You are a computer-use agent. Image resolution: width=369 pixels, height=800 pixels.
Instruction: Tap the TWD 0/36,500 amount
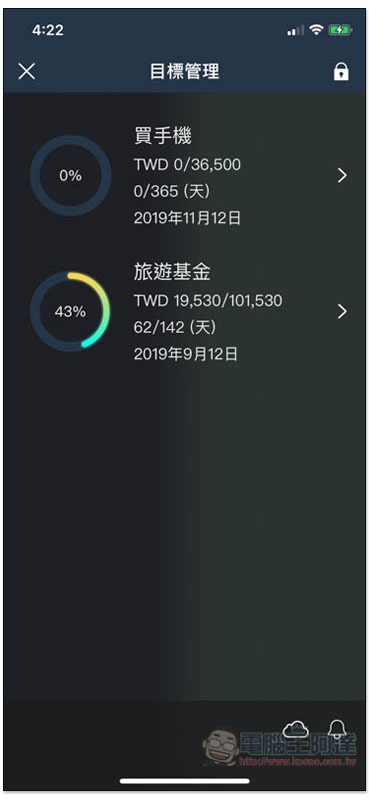tap(187, 164)
